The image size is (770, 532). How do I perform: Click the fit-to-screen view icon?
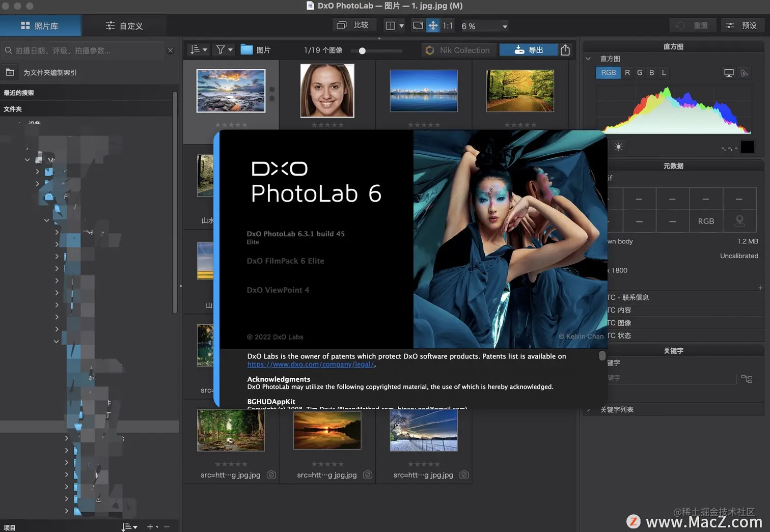(x=419, y=25)
